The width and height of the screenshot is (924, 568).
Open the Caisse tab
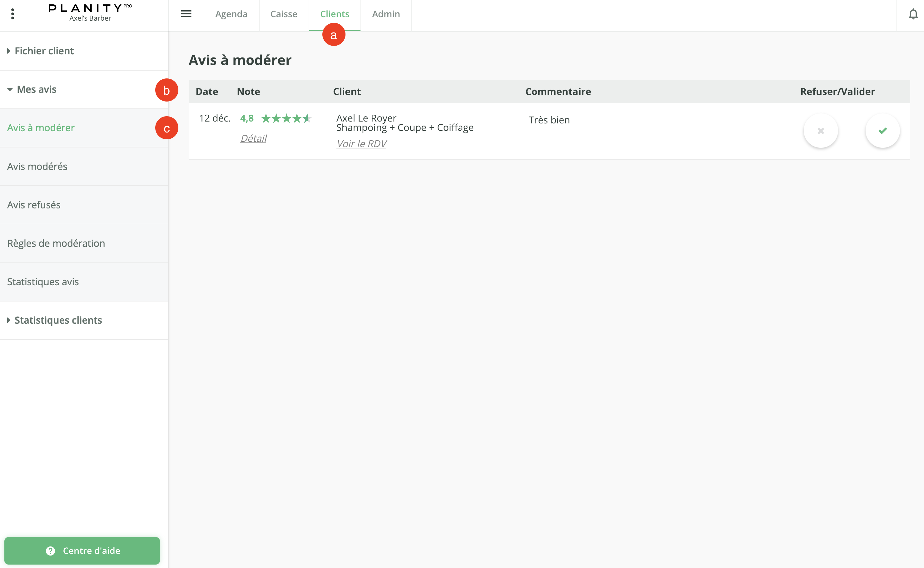284,14
